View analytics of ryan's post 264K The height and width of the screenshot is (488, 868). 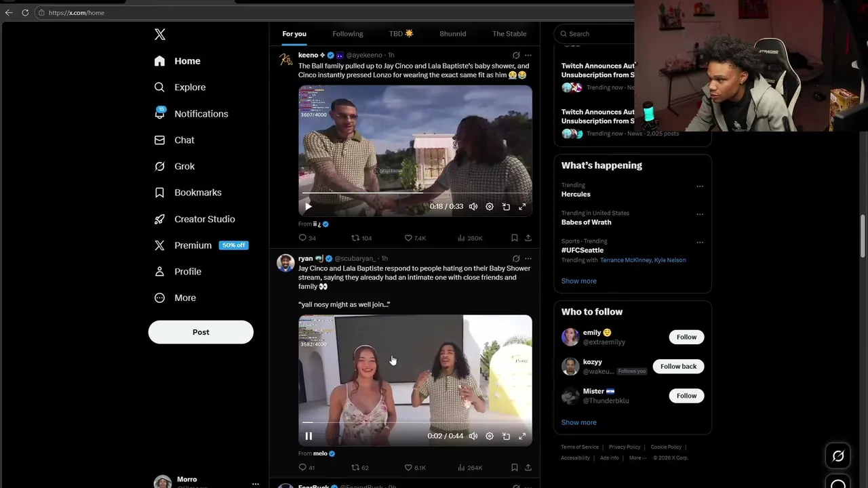[x=470, y=468]
